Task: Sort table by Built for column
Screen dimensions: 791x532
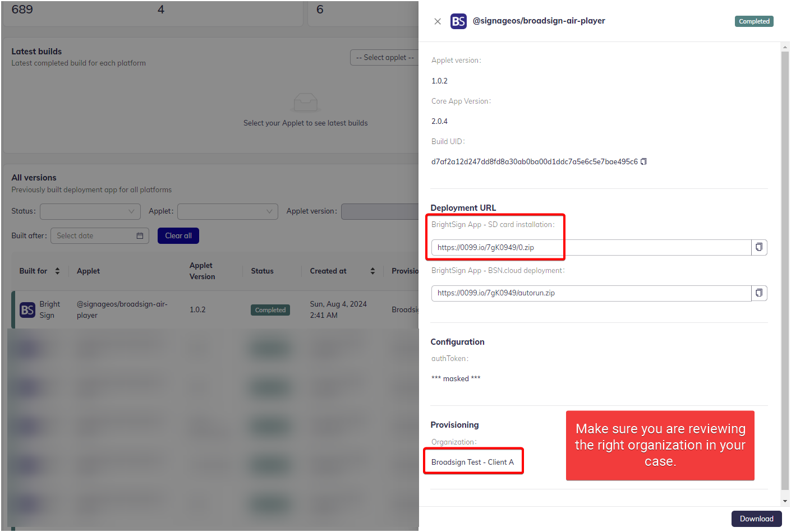Action: pyautogui.click(x=57, y=271)
